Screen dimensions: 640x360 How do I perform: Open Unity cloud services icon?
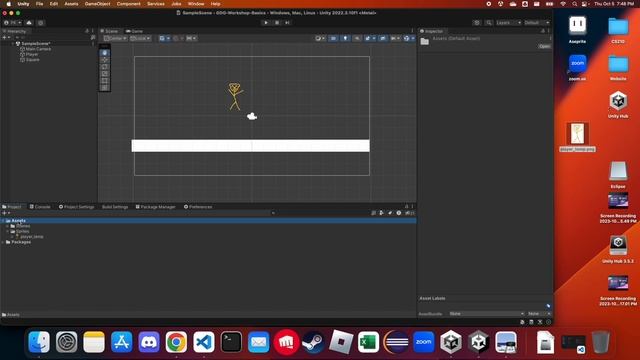pyautogui.click(x=29, y=23)
